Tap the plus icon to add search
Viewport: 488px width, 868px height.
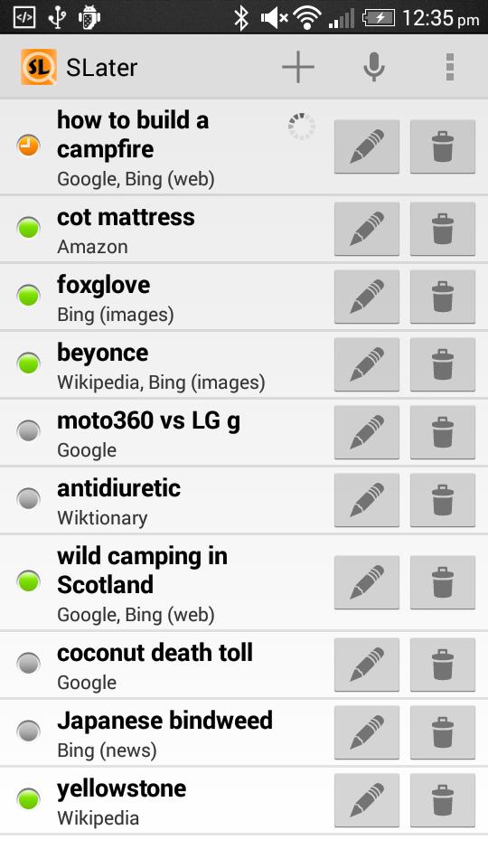[297, 67]
